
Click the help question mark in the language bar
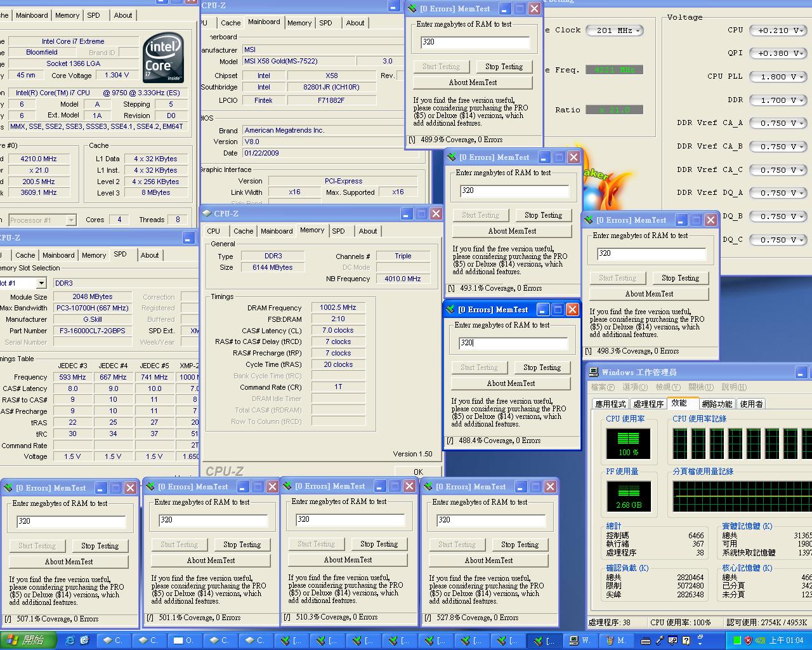(x=686, y=640)
